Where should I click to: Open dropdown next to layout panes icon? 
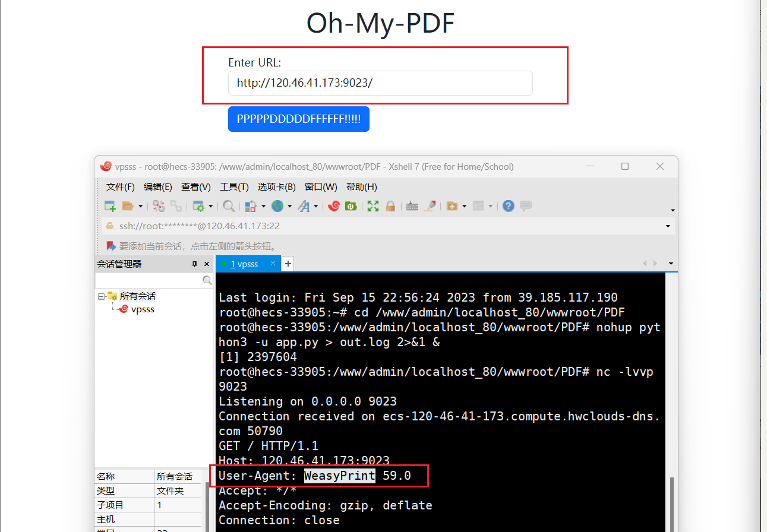[490, 207]
